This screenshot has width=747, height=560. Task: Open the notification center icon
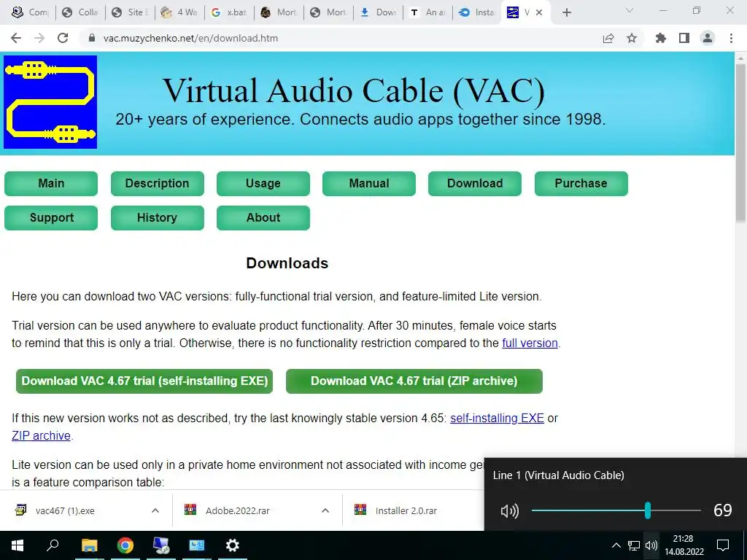click(723, 545)
